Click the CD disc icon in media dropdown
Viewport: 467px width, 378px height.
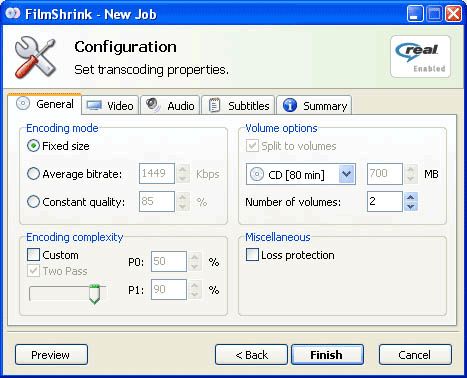(257, 174)
